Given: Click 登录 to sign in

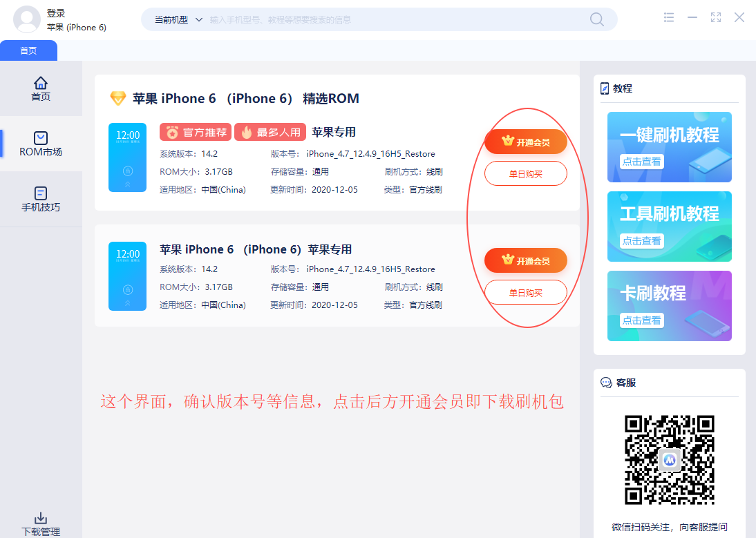Looking at the screenshot, I should coord(56,14).
